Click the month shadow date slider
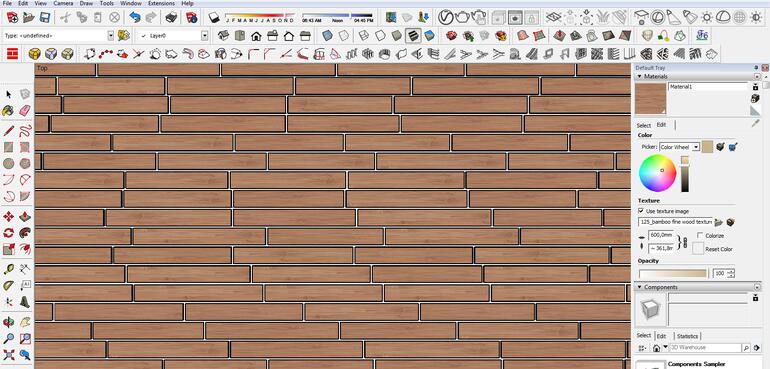770x369 pixels. pos(260,18)
